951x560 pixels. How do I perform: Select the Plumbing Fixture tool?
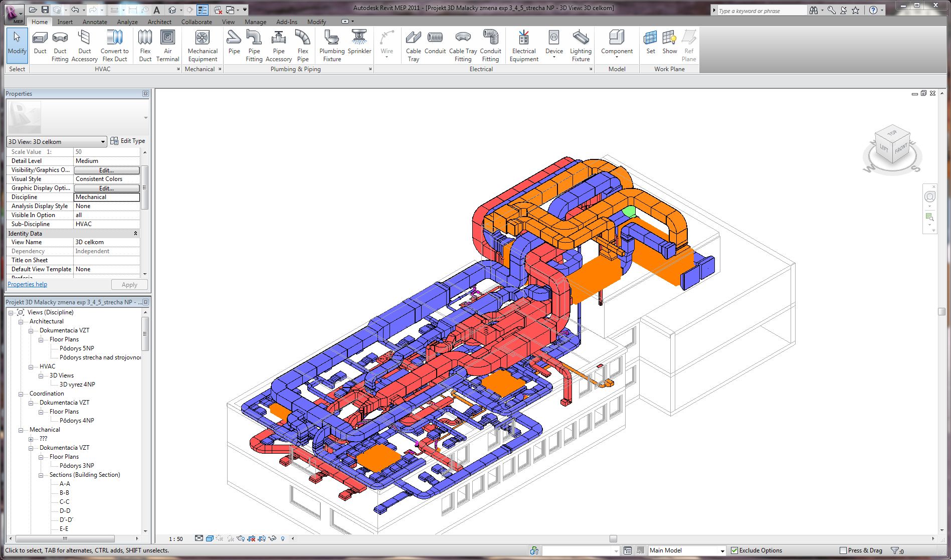[x=332, y=45]
